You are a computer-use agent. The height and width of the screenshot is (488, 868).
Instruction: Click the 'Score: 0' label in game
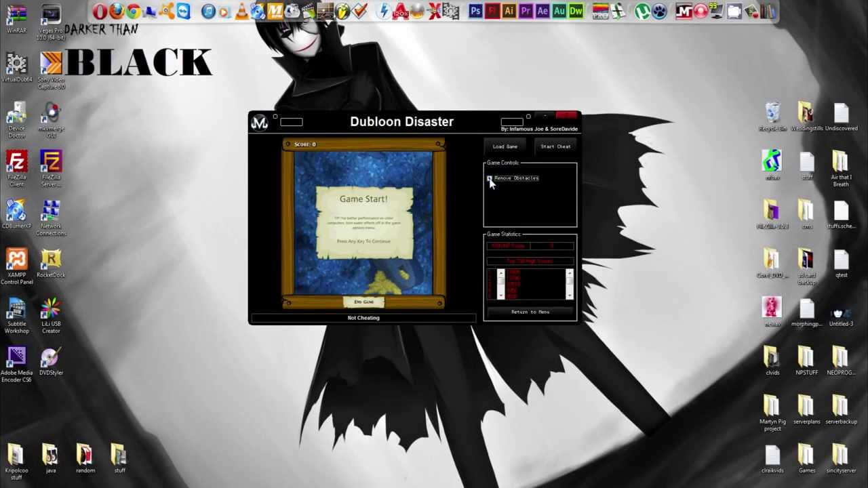(x=304, y=144)
